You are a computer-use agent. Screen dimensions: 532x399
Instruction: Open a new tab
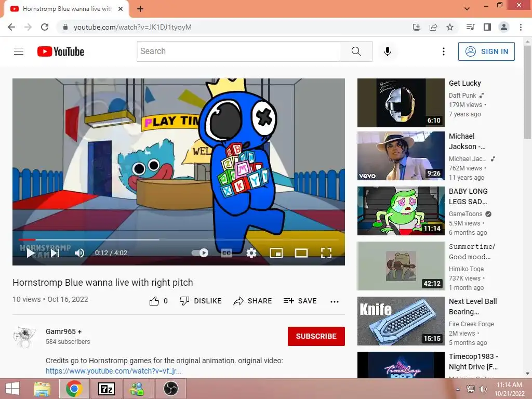point(140,9)
